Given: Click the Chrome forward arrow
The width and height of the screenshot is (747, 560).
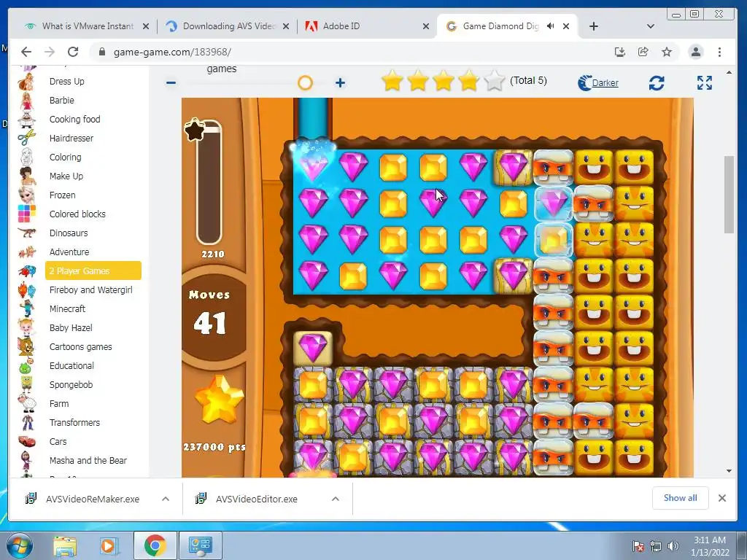Looking at the screenshot, I should click(x=50, y=52).
